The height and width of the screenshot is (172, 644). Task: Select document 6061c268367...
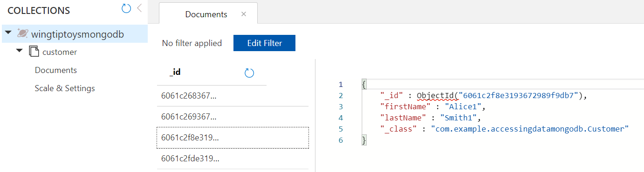point(233,96)
